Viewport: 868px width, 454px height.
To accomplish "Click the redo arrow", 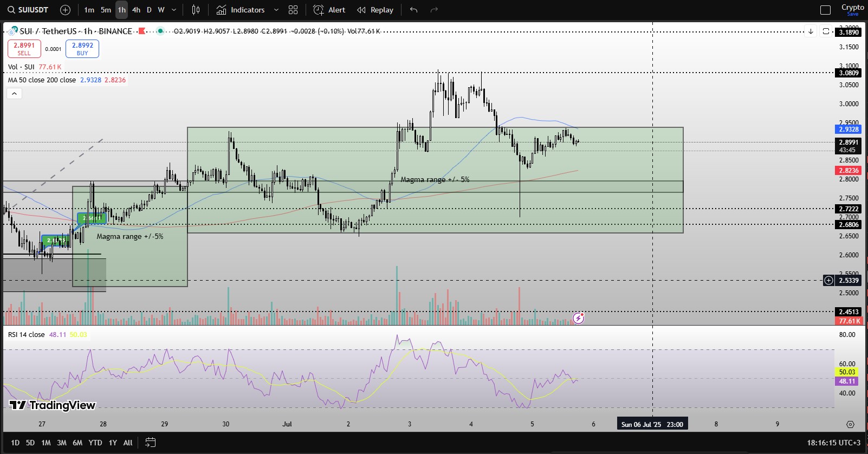I will (434, 10).
